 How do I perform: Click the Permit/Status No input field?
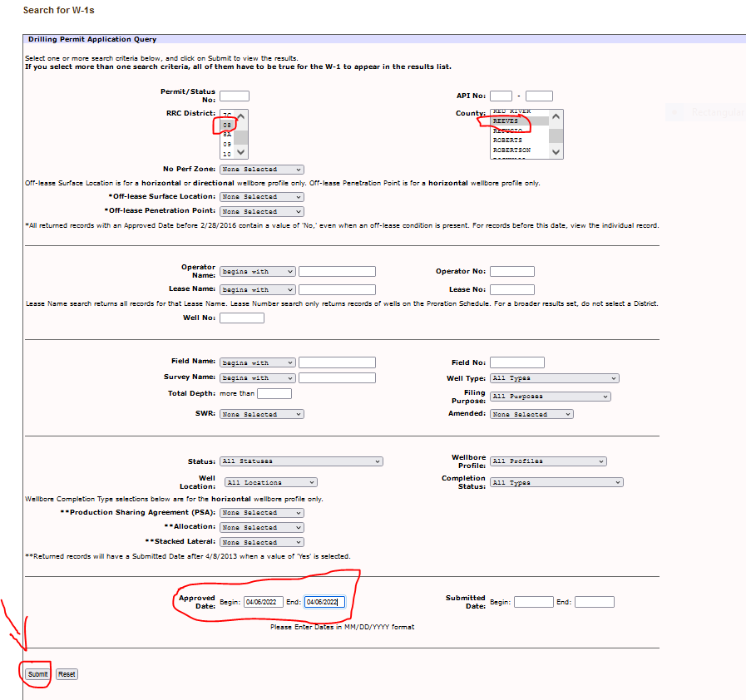234,96
